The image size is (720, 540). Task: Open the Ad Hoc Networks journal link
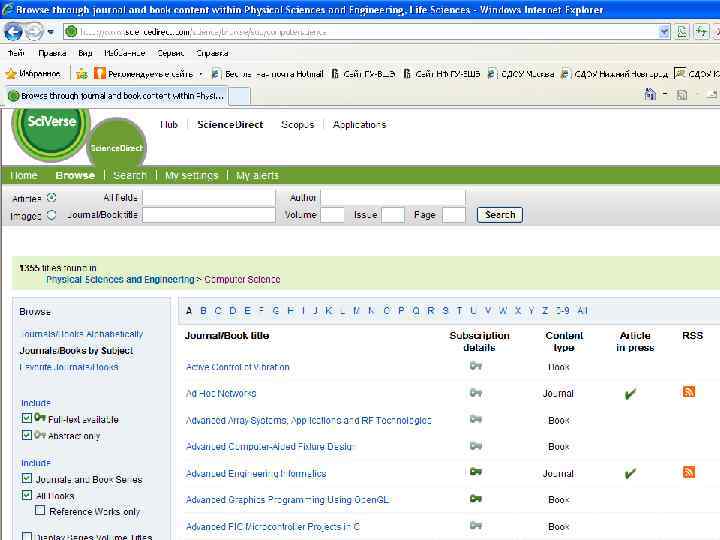click(221, 394)
